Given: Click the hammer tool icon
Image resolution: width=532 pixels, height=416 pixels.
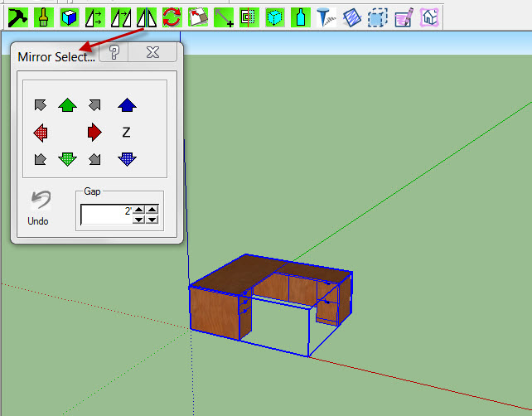Looking at the screenshot, I should (x=17, y=17).
